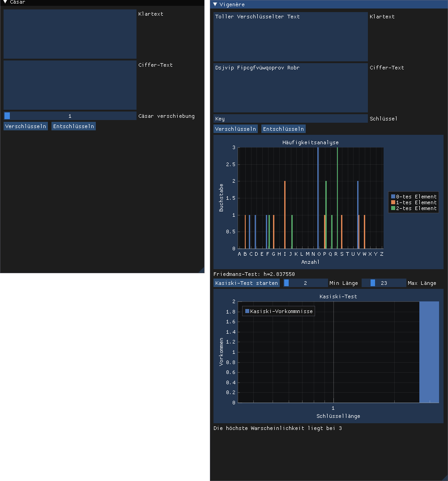Click Vigenère Ciffer-Text field with Dsjvip text
Viewport: 448px width, 481px height.
pyautogui.click(x=290, y=88)
